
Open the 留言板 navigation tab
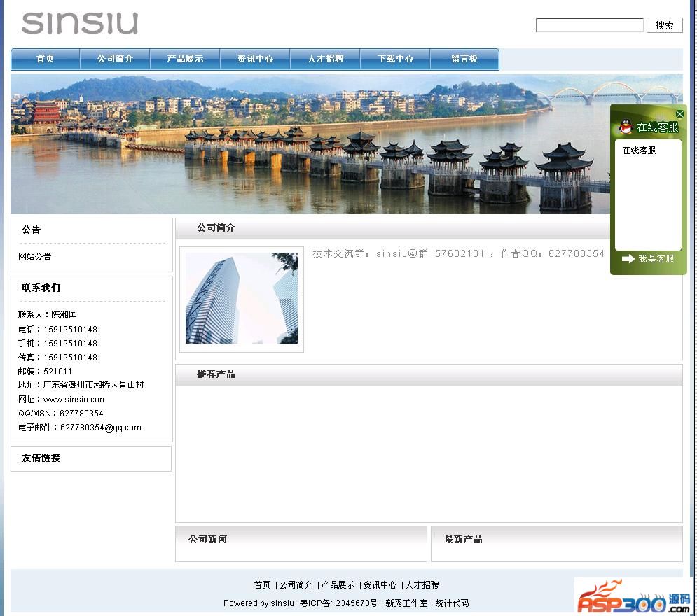(464, 59)
